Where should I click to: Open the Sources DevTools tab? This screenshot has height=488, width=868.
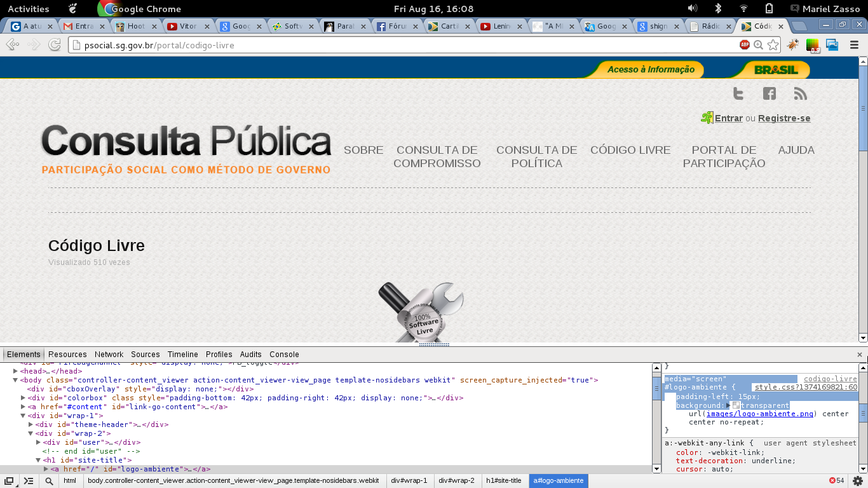click(146, 355)
